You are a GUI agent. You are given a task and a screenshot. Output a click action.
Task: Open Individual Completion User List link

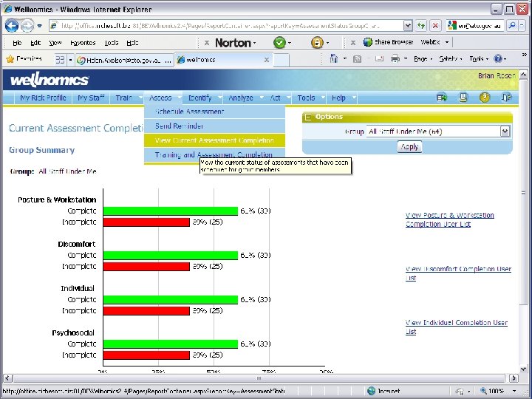coord(457,327)
